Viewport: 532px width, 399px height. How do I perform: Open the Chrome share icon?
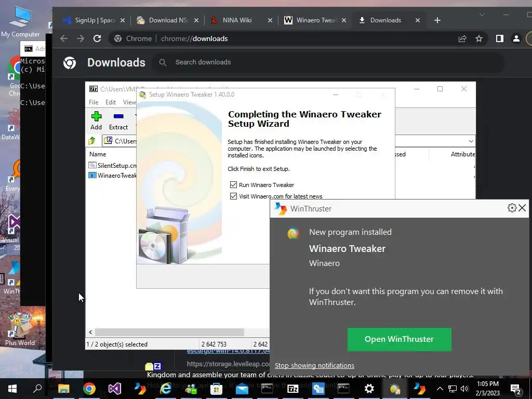coord(462,38)
